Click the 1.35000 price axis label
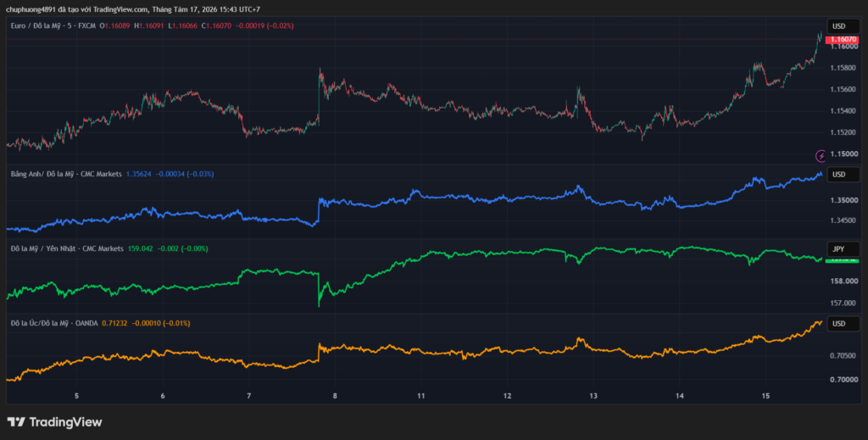 click(x=843, y=200)
